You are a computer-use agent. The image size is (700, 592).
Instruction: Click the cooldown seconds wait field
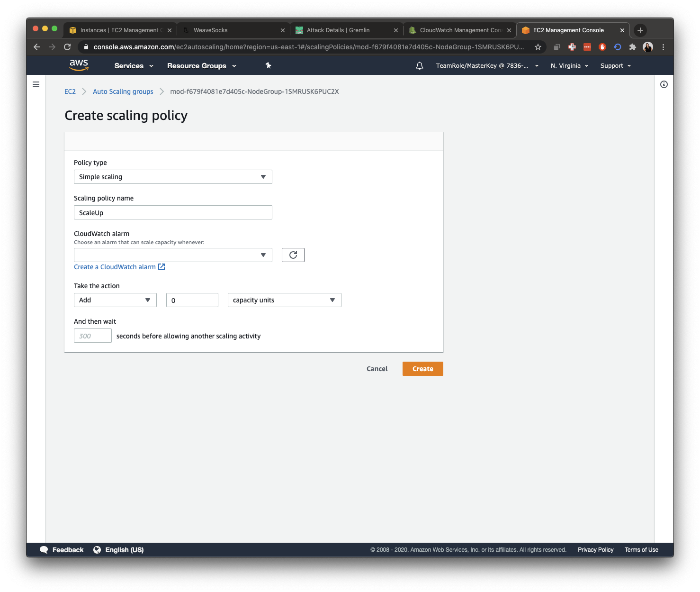(93, 336)
